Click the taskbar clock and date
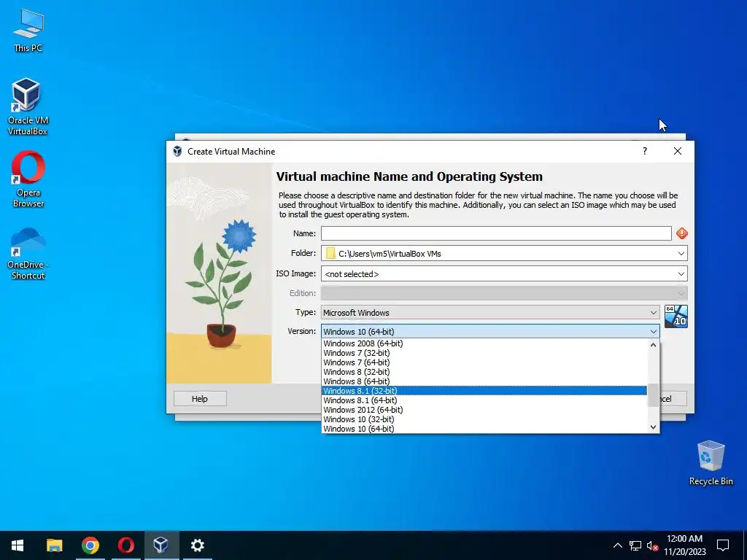747x560 pixels. 684,545
